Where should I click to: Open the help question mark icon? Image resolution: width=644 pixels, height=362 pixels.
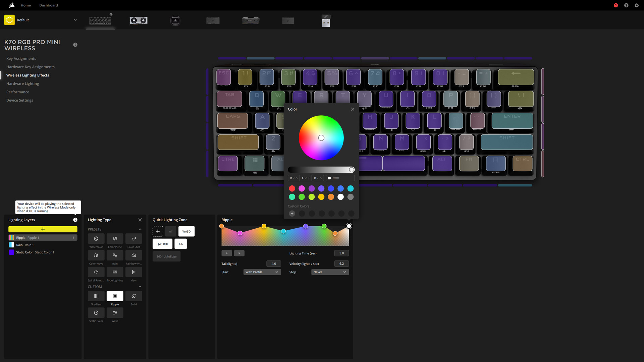click(x=626, y=5)
